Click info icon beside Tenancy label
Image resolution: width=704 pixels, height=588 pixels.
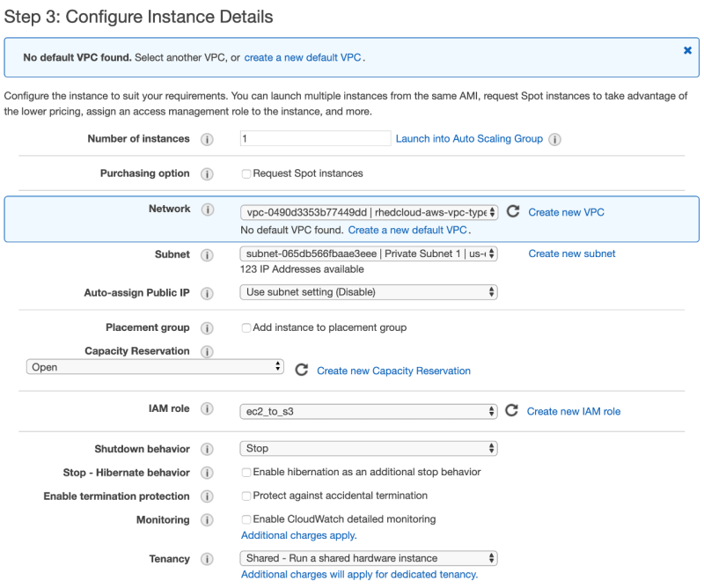(x=207, y=559)
